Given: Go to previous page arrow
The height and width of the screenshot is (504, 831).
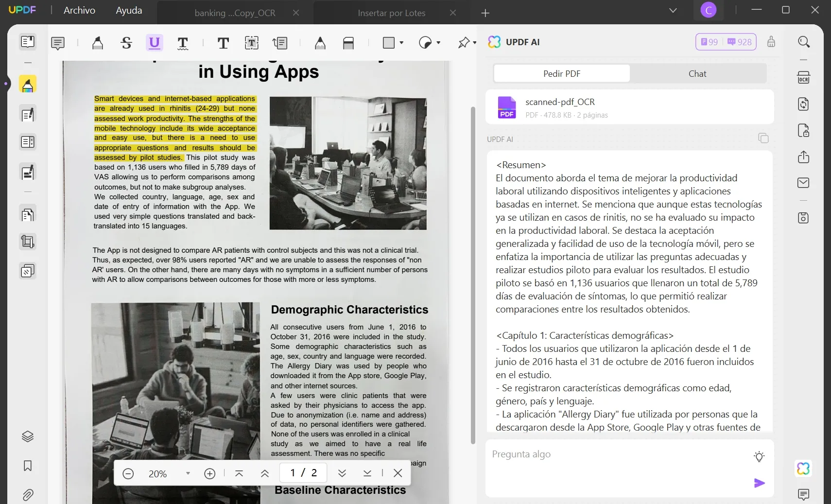Looking at the screenshot, I should (x=265, y=473).
